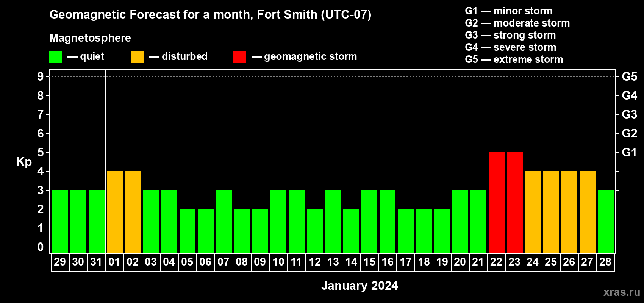This screenshot has width=644, height=303.
Task: Select the red bar for January 23
Action: click(x=514, y=202)
